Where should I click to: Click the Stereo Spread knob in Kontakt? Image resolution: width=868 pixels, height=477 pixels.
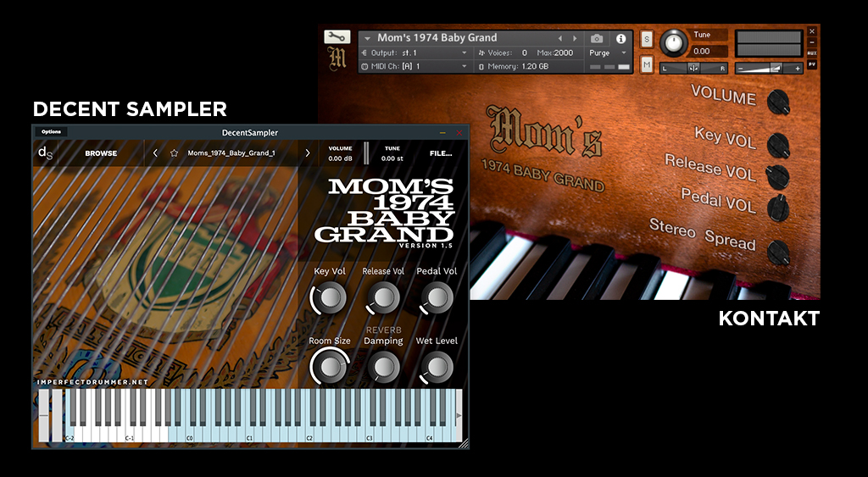(778, 252)
